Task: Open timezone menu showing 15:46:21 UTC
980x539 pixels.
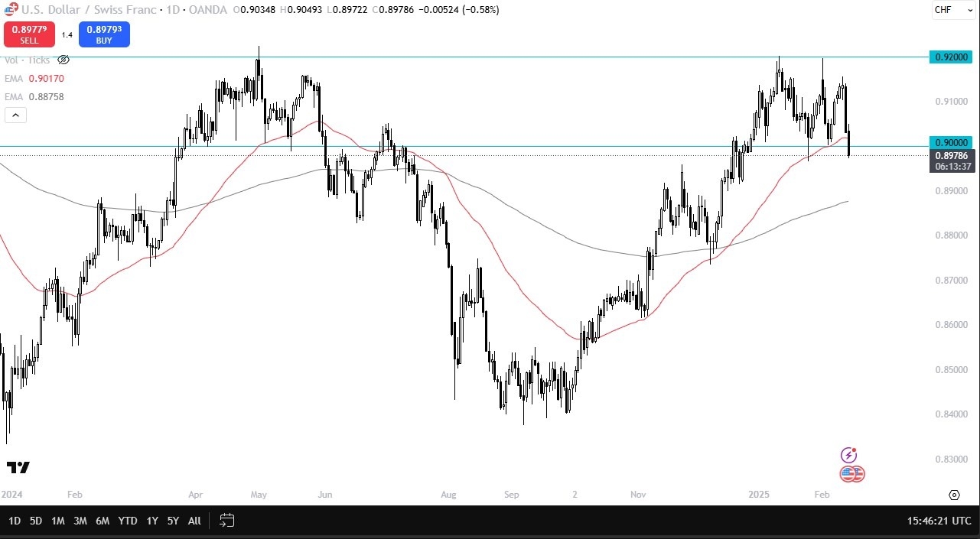Action: [939, 521]
